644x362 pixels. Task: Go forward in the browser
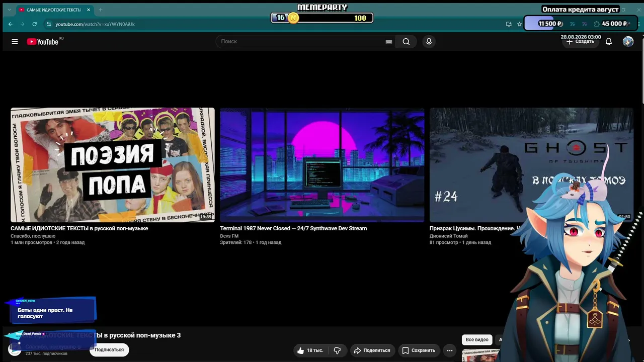point(23,24)
